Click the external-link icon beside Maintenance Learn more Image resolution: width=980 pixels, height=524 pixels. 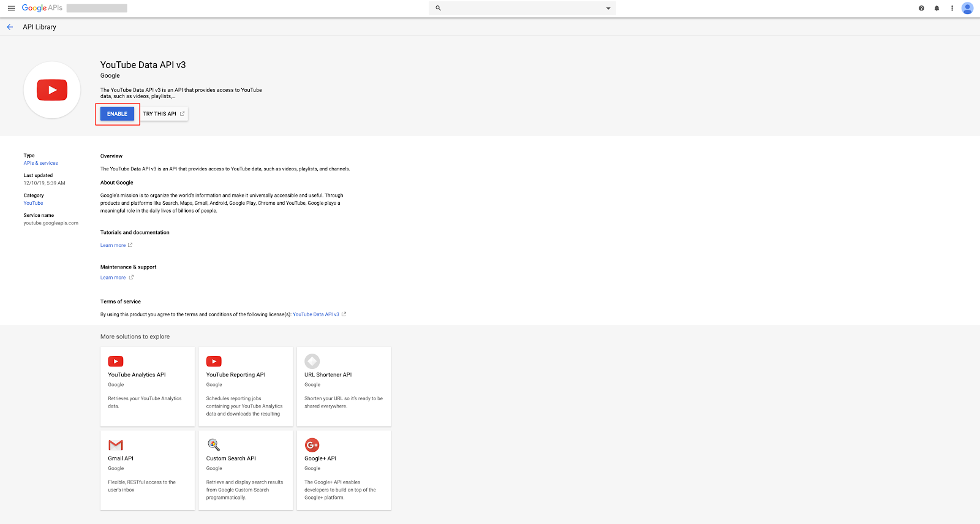131,277
